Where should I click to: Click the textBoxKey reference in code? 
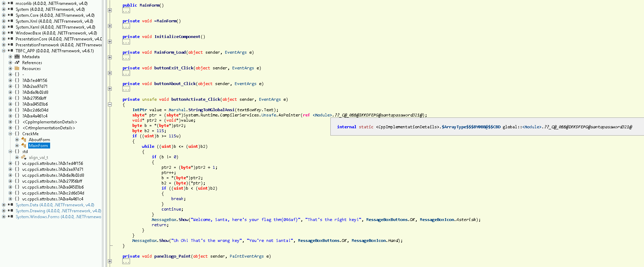[x=249, y=110]
